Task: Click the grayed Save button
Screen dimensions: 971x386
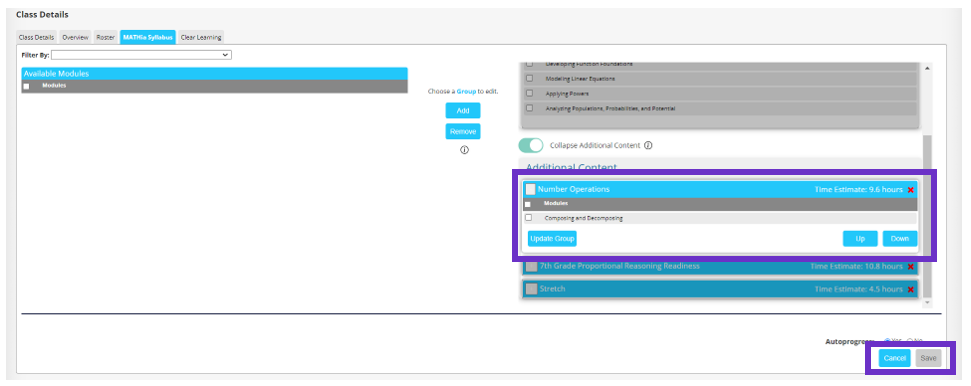Action: [x=928, y=358]
